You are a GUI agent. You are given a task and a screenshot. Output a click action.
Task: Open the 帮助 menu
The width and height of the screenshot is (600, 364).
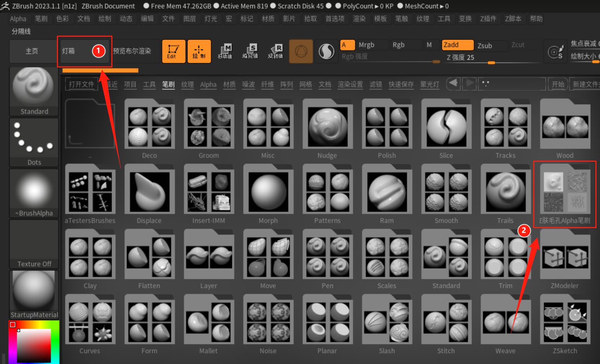(536, 19)
